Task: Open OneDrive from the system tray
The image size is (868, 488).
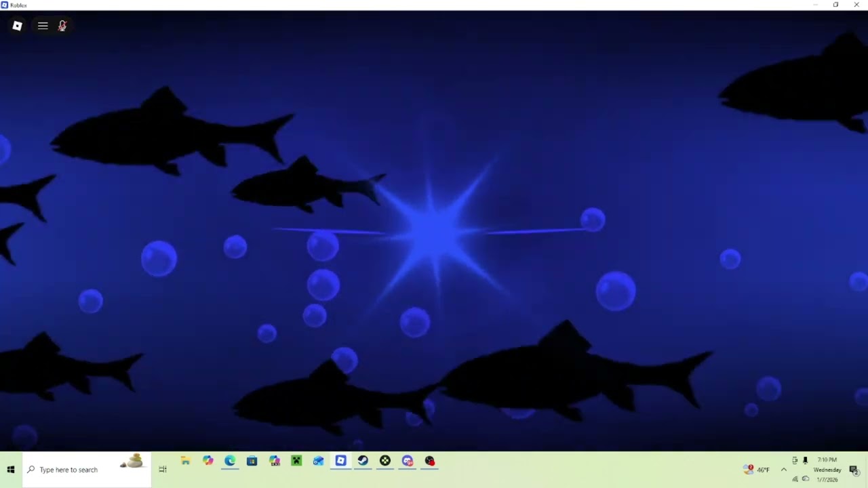Action: pyautogui.click(x=806, y=479)
